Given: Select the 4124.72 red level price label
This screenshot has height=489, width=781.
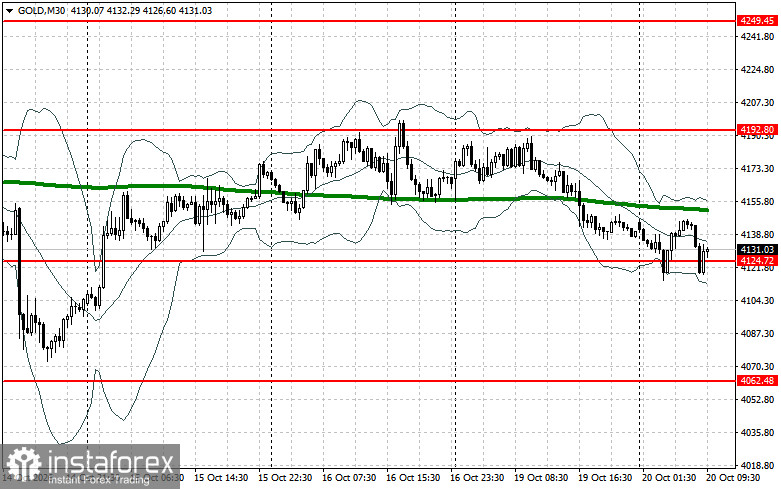Looking at the screenshot, I should tap(757, 260).
